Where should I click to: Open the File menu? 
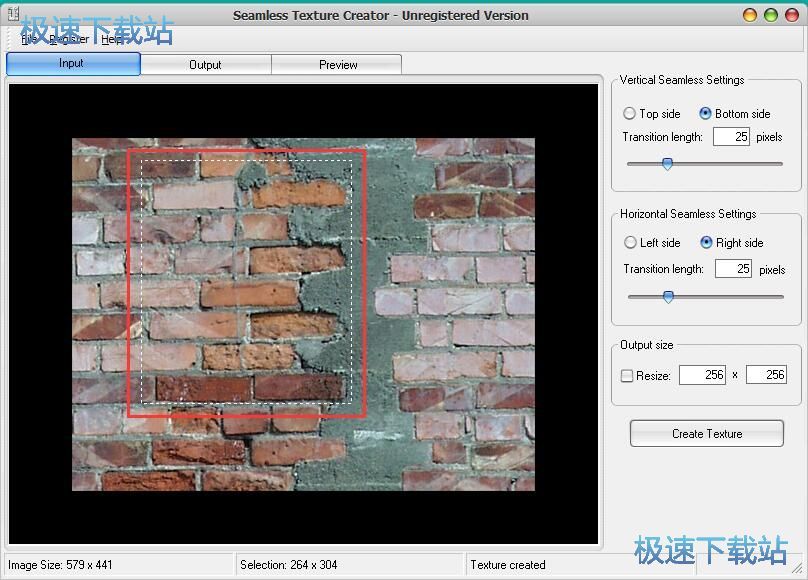pyautogui.click(x=30, y=39)
